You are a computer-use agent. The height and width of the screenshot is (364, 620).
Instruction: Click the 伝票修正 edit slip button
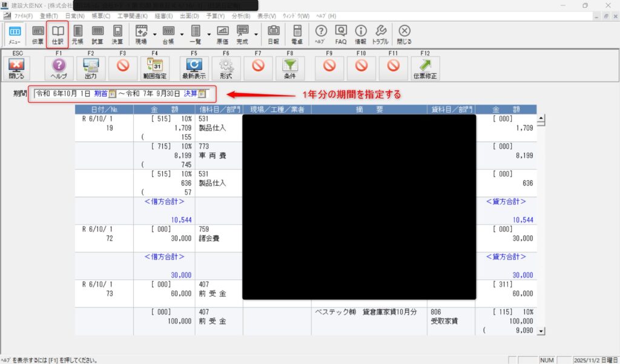(425, 68)
